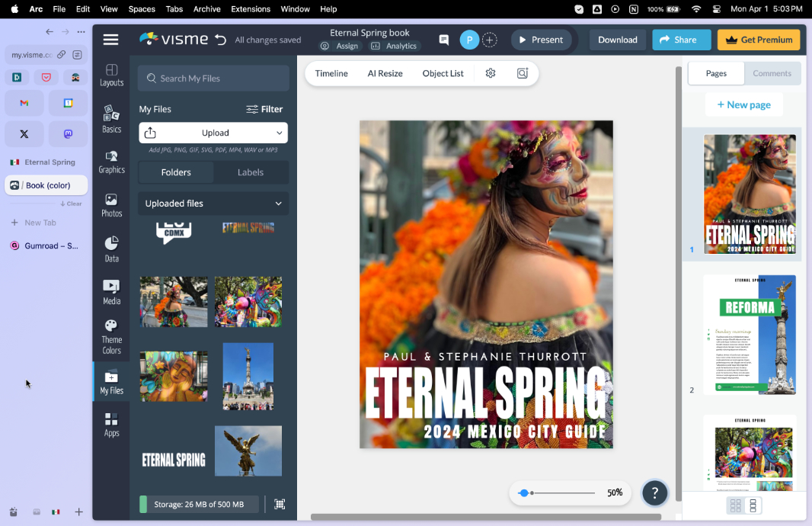Screen dimensions: 812x526
Task: Open the comments speech bubble icon
Action: pos(444,40)
